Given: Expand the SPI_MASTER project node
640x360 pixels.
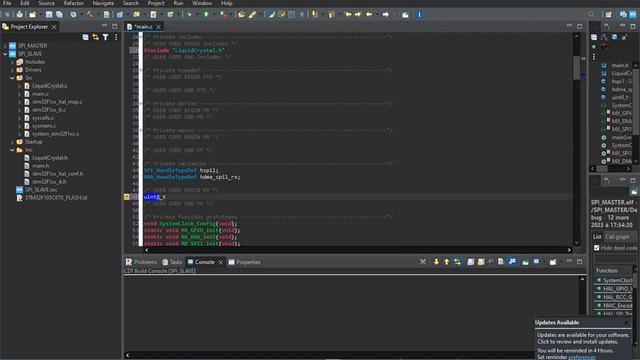Looking at the screenshot, I should coord(5,46).
